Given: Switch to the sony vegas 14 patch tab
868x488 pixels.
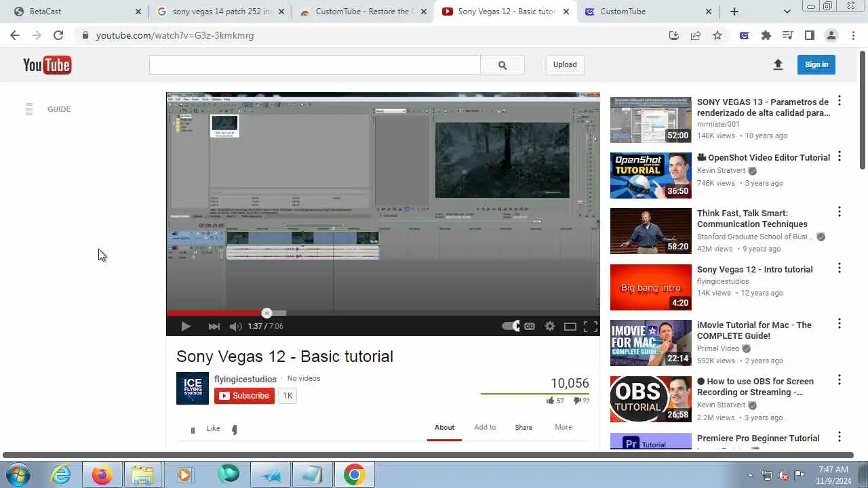Looking at the screenshot, I should 220,12.
